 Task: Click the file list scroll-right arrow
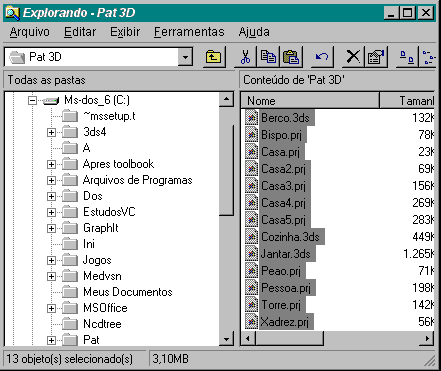click(427, 338)
